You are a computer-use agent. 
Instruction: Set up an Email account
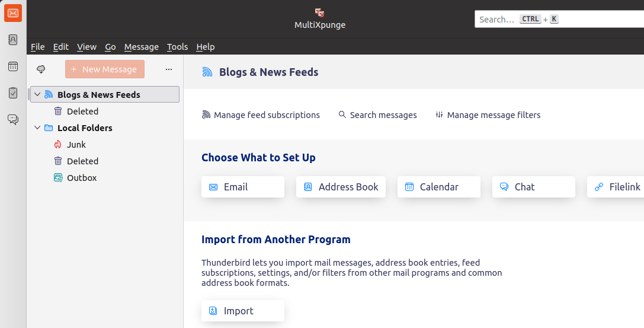(243, 187)
